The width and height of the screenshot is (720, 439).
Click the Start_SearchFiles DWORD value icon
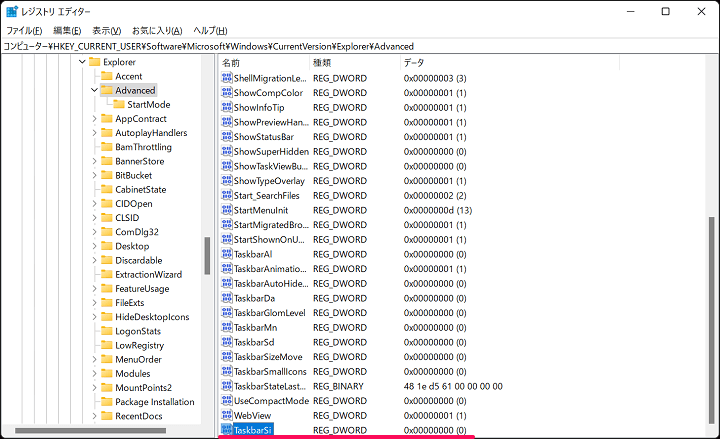tap(226, 196)
